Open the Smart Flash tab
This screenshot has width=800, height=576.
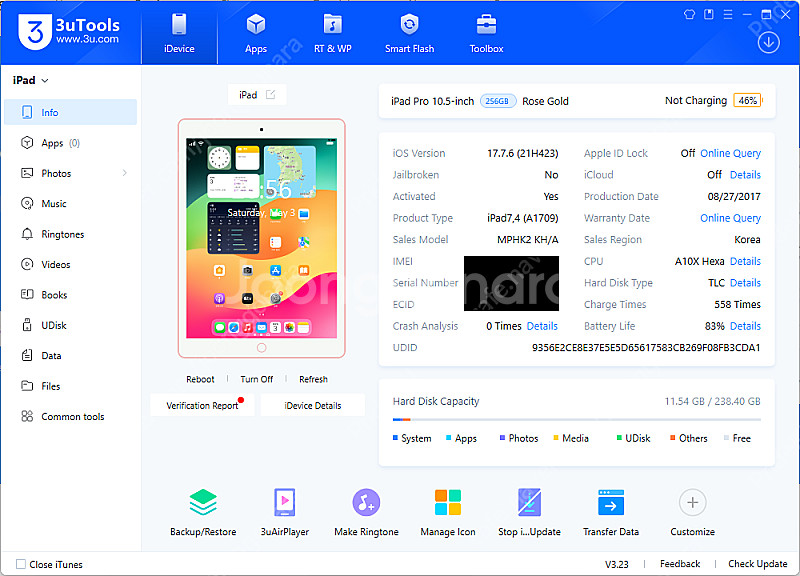(409, 34)
